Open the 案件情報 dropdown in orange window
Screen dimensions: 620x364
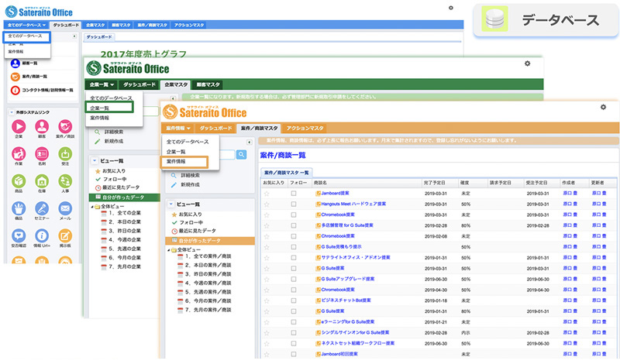[x=178, y=128]
